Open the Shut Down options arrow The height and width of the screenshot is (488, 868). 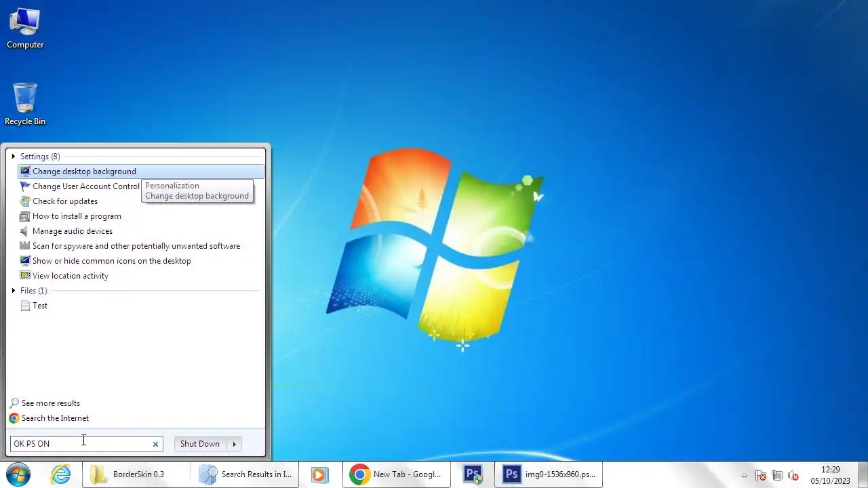pyautogui.click(x=235, y=444)
